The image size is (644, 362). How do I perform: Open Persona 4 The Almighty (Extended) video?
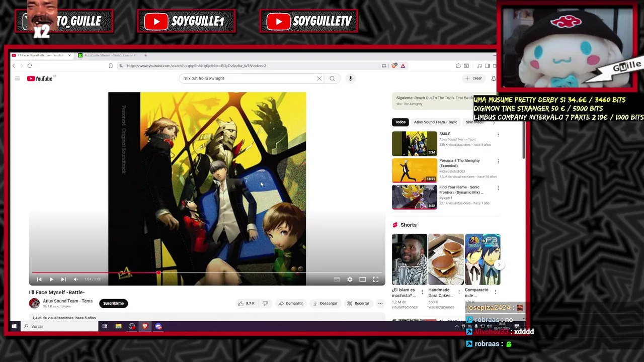click(x=415, y=170)
